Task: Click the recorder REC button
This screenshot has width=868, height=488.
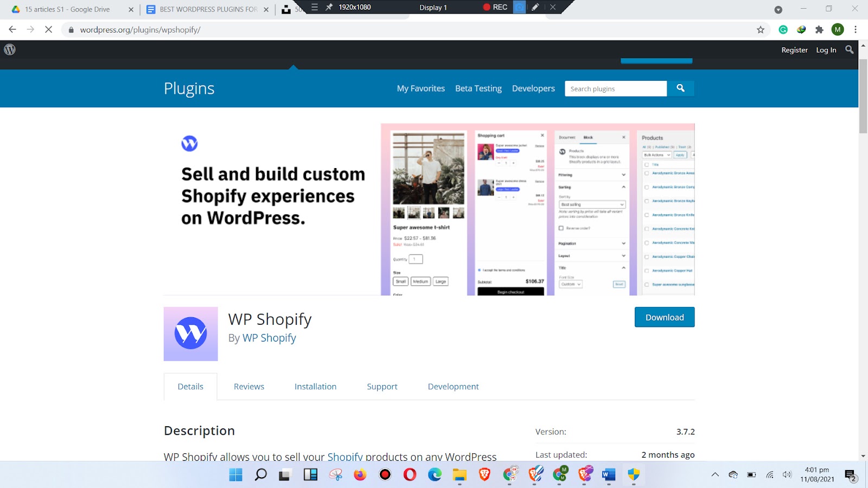Action: (x=495, y=7)
